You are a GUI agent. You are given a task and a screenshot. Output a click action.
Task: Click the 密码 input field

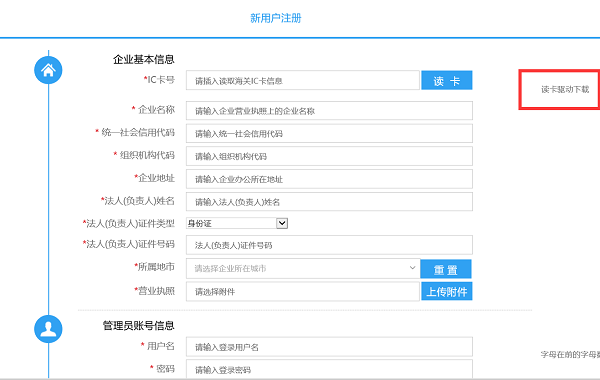pos(329,369)
